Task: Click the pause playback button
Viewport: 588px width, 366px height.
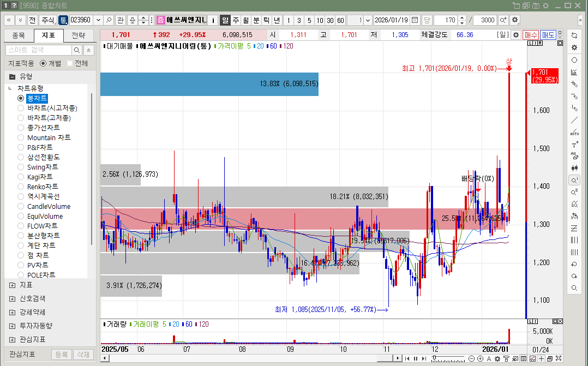Action: pos(416,358)
